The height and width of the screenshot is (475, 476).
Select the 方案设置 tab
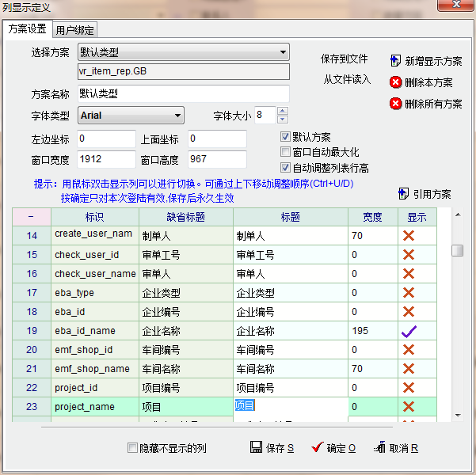pyautogui.click(x=27, y=29)
